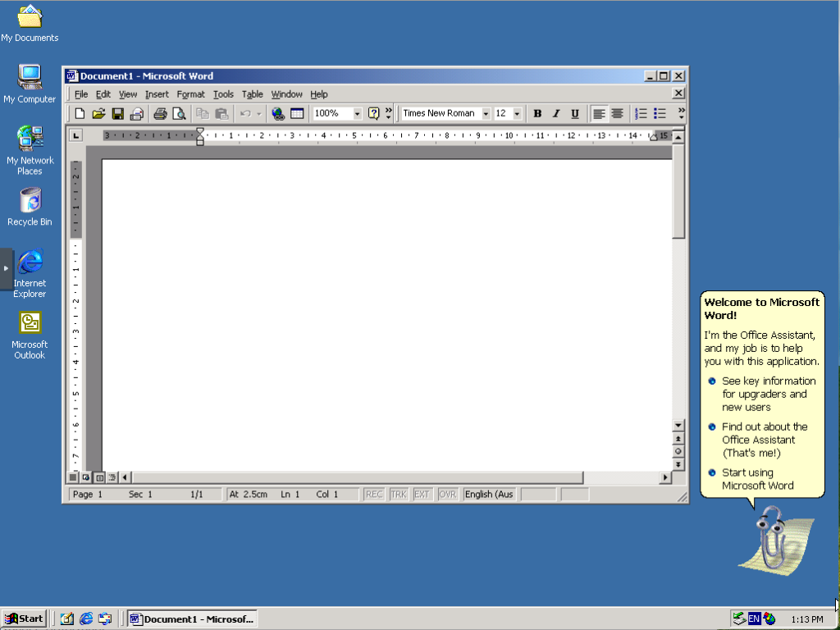
Task: Click the Copy toolbar icon
Action: click(x=203, y=113)
